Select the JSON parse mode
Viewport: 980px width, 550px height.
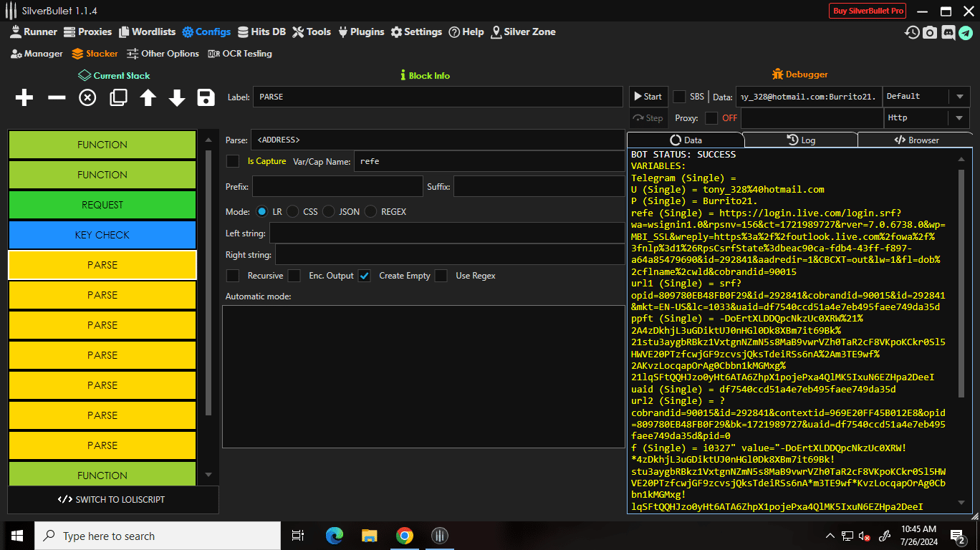328,212
